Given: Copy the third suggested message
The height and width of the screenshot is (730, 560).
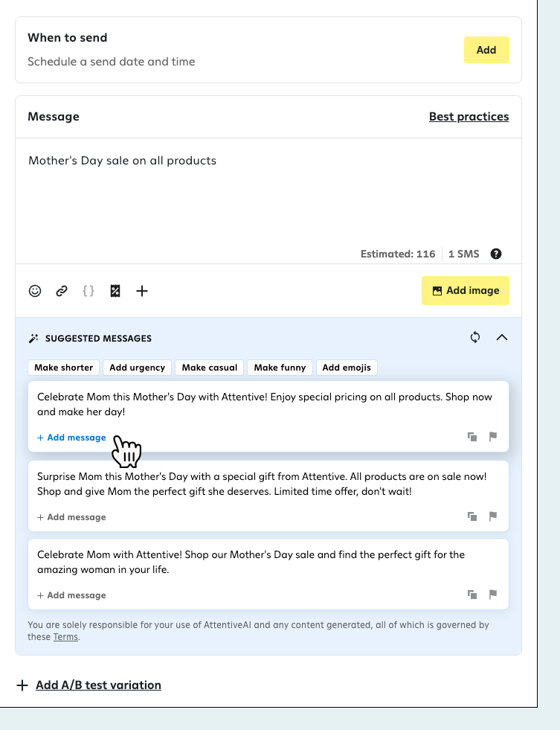Looking at the screenshot, I should point(472,595).
